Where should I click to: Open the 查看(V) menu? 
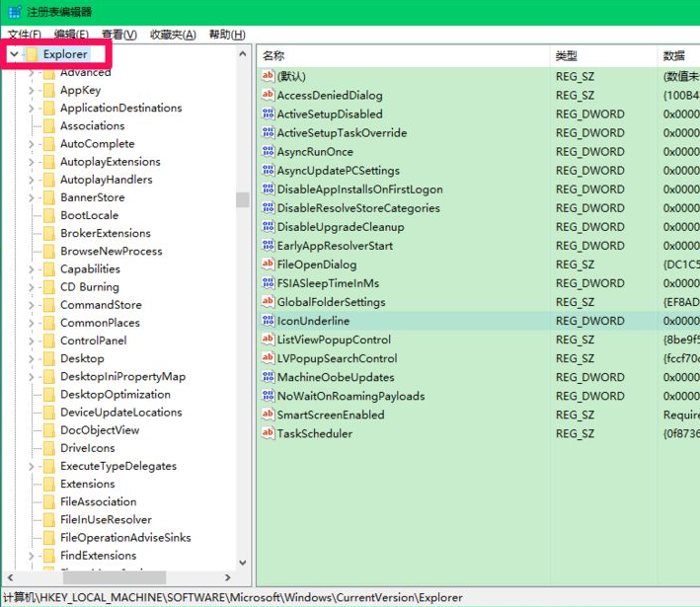(118, 35)
